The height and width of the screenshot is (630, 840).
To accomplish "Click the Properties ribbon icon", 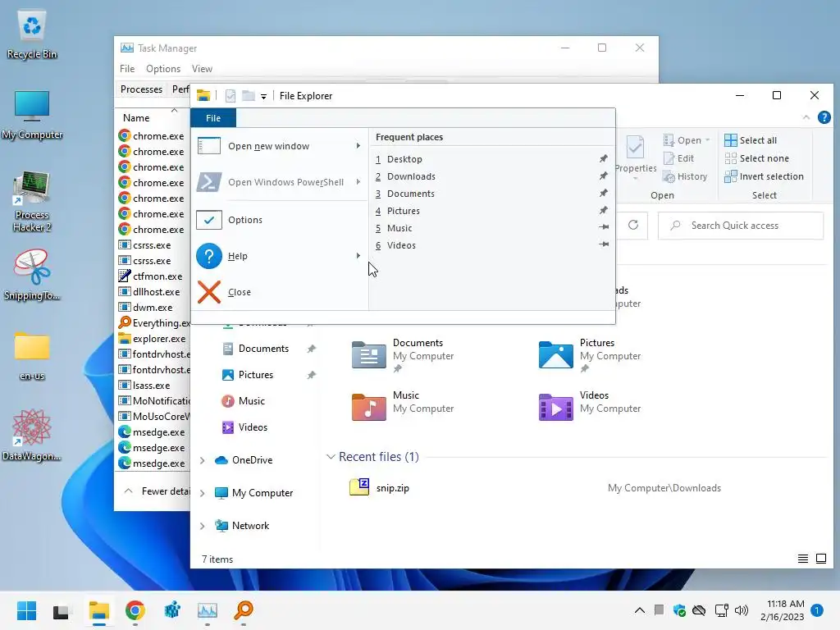I will [x=636, y=155].
